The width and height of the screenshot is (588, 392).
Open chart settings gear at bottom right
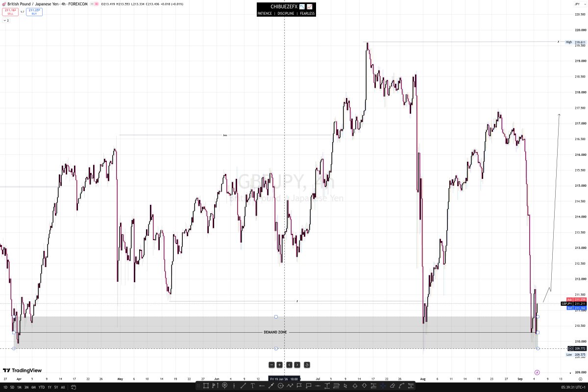click(580, 379)
